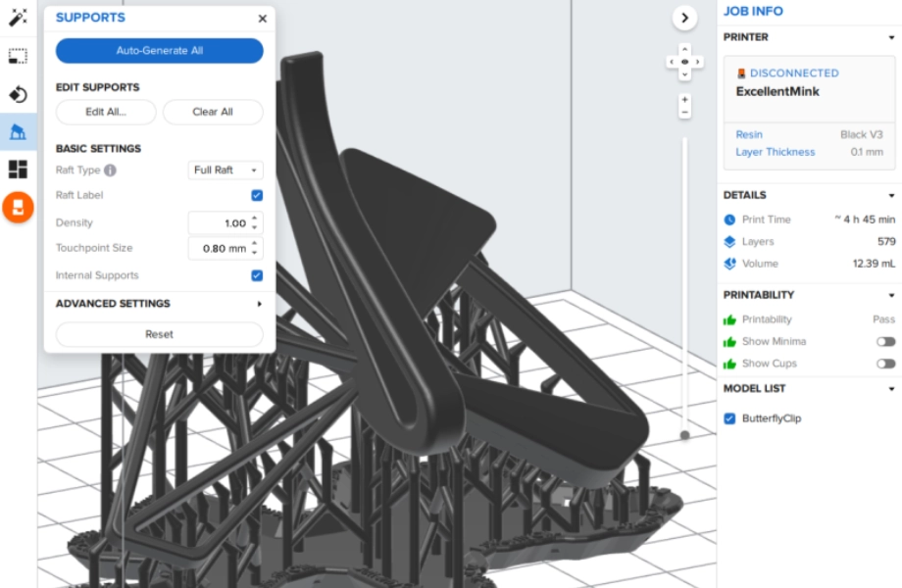Enable the Show Minima toggle

coord(885,342)
